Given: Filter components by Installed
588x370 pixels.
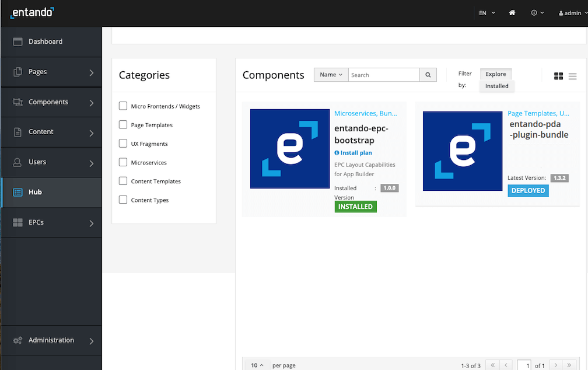Looking at the screenshot, I should click(496, 86).
